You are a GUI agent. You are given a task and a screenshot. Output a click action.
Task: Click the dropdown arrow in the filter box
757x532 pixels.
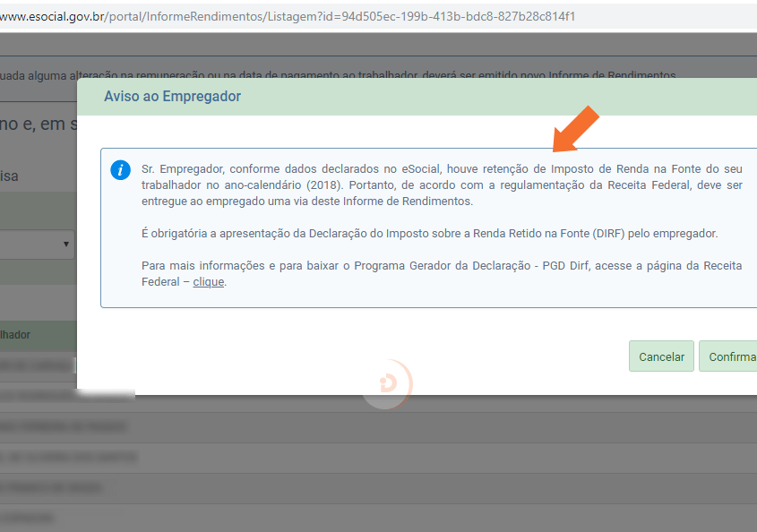coord(65,244)
